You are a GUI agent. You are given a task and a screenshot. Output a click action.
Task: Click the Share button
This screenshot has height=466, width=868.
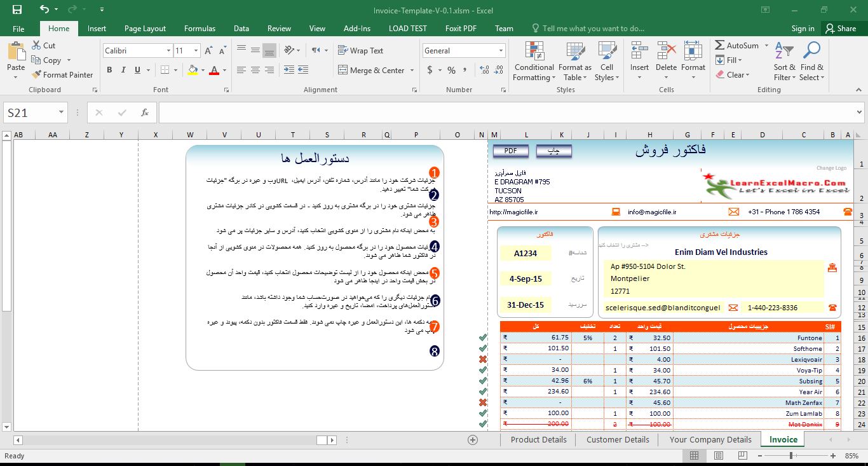[840, 28]
